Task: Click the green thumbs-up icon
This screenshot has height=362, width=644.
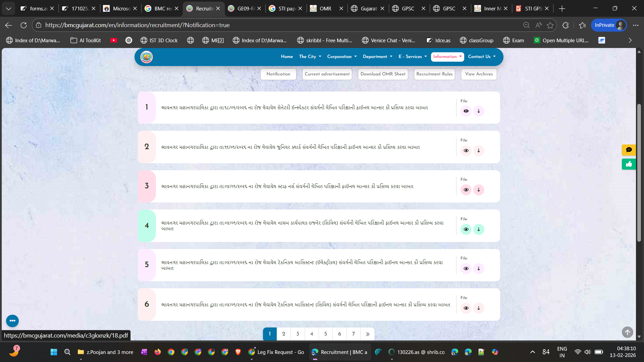Action: pos(629,164)
